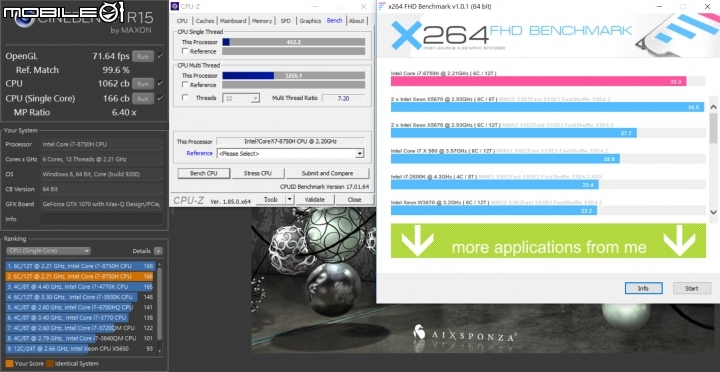Image resolution: width=720 pixels, height=372 pixels.
Task: Click Submit and Compare button
Action: [x=327, y=174]
